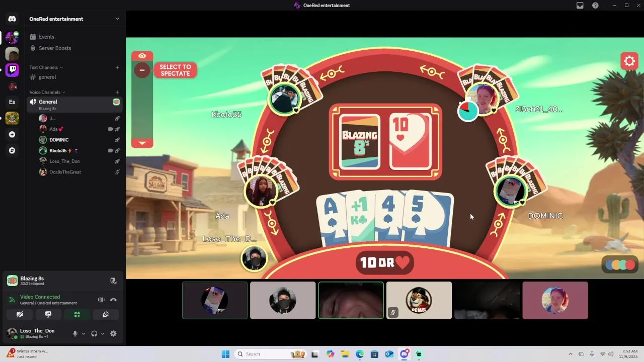The image size is (644, 362).
Task: Disconnect from voice with hang-up icon
Action: pyautogui.click(x=113, y=300)
